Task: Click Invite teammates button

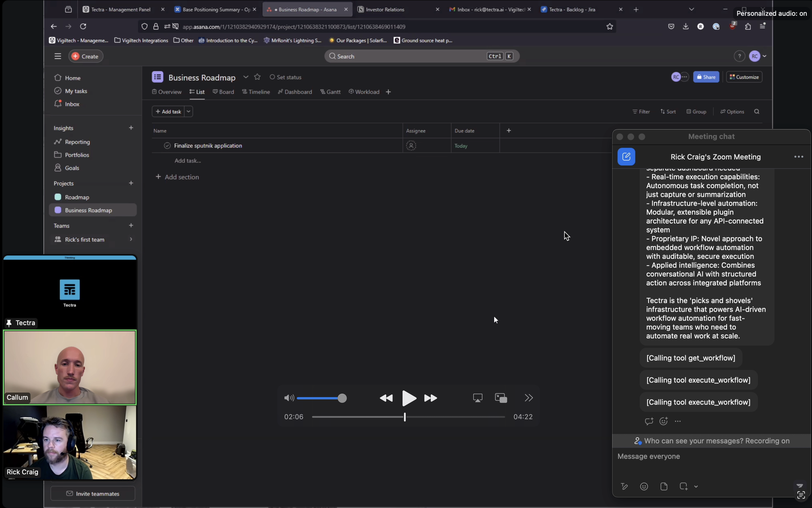Action: coord(93,494)
